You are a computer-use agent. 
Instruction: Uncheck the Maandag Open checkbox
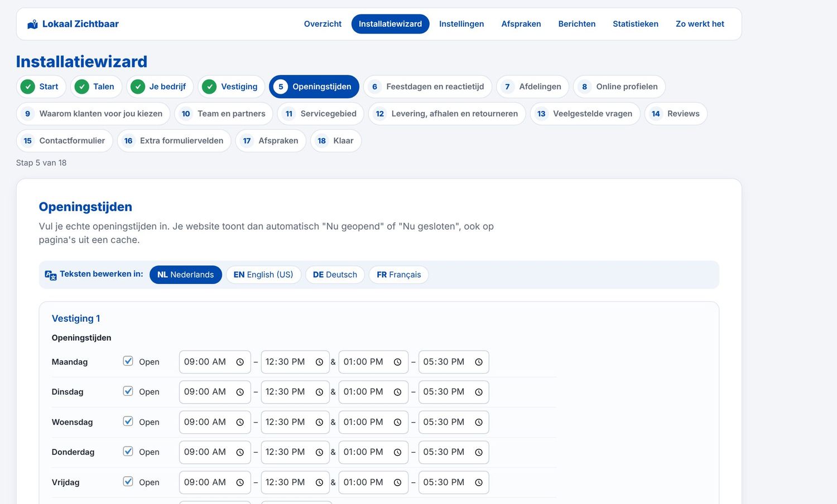(128, 361)
